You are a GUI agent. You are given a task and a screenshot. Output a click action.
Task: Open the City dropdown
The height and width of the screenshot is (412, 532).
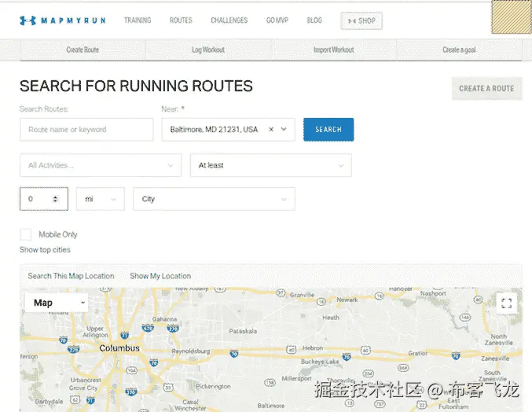(214, 199)
